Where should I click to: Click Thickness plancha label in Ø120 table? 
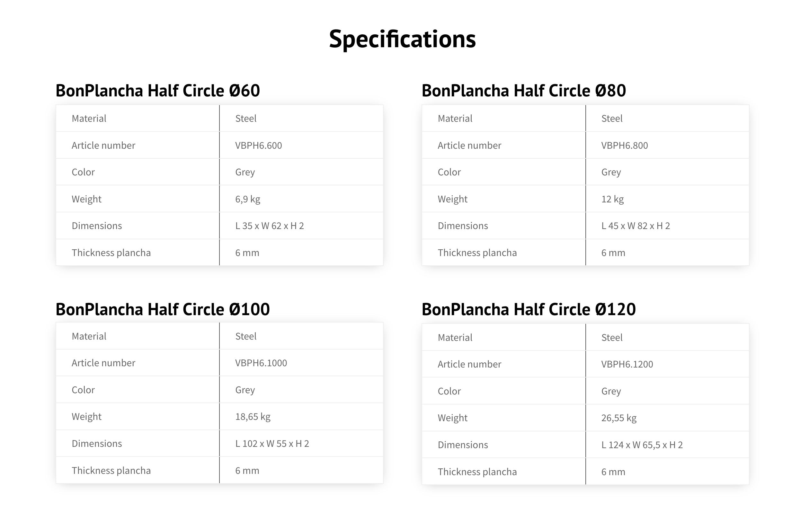click(477, 472)
